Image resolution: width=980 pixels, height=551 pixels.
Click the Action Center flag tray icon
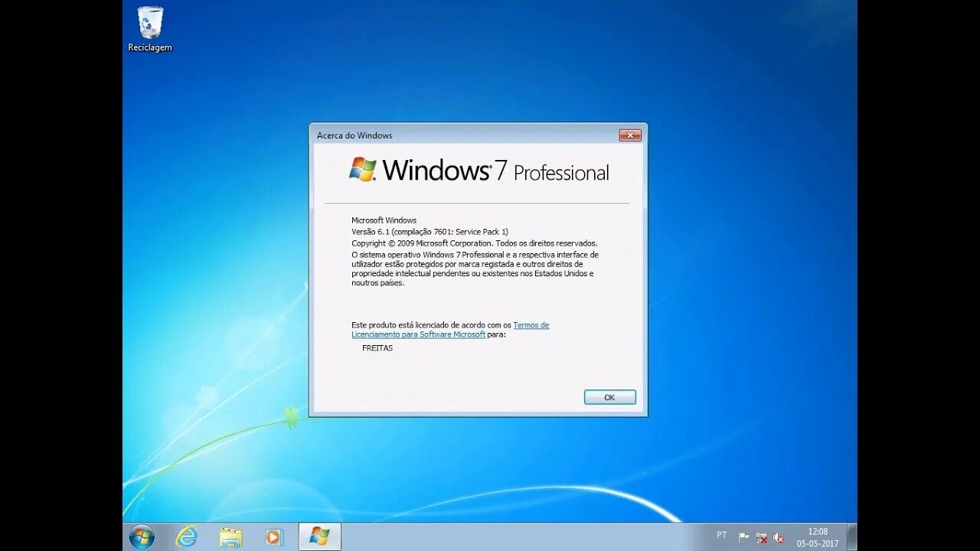pyautogui.click(x=743, y=537)
